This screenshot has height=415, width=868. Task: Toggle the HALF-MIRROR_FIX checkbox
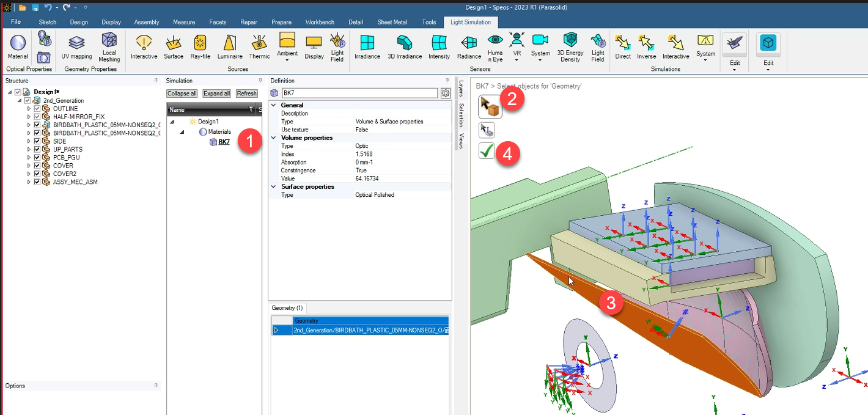37,117
